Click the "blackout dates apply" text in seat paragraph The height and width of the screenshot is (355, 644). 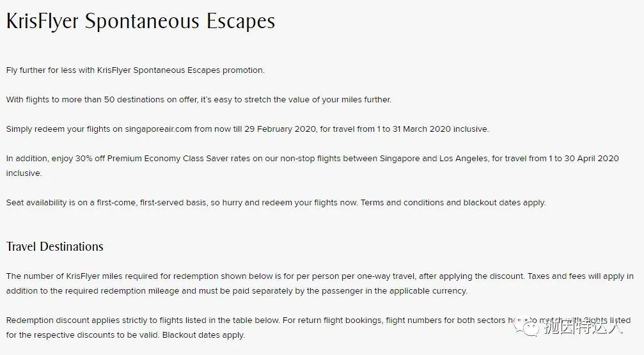point(505,203)
